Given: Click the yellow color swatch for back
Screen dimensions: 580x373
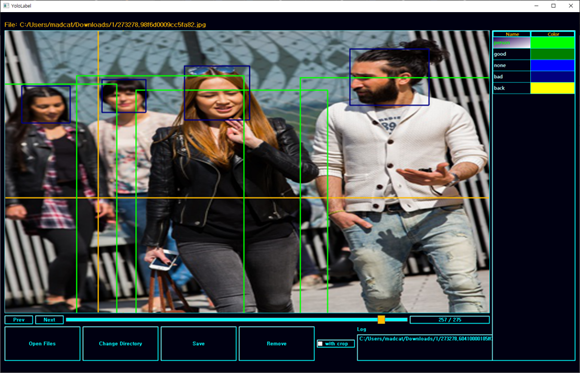Looking at the screenshot, I should click(x=553, y=88).
